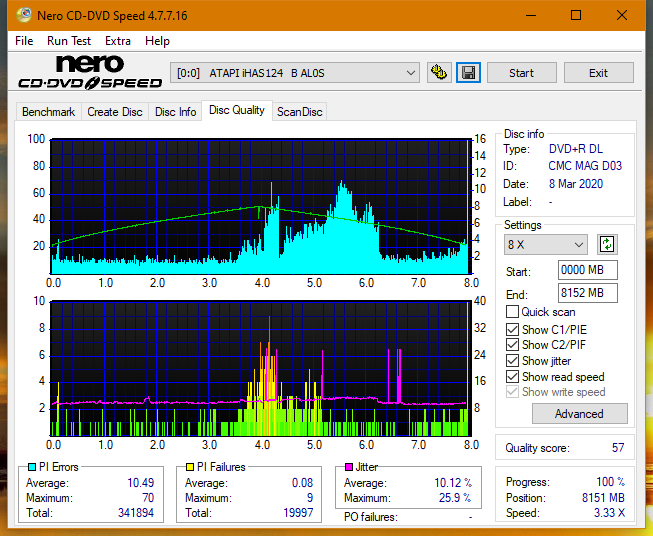
Task: Open the Help menu
Action: pos(157,41)
